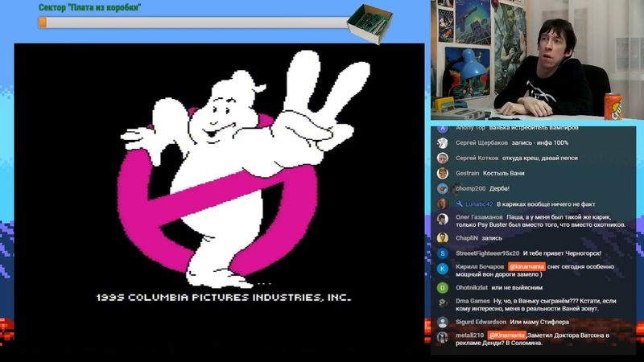Click the Сергей Котков username
This screenshot has width=644, height=362.
477,158
